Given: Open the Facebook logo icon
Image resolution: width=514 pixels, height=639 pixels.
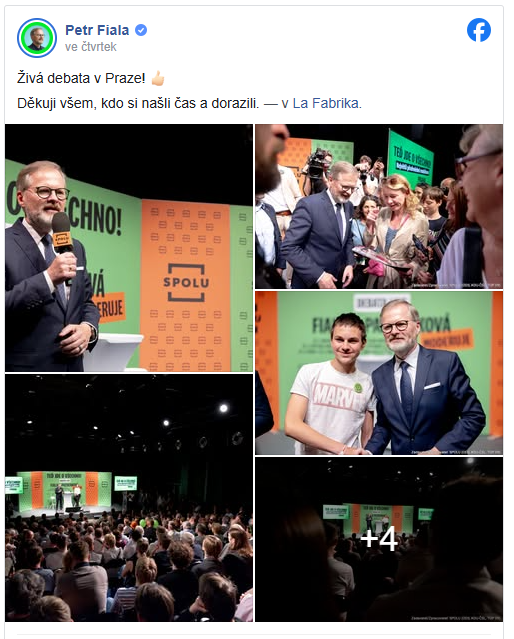Looking at the screenshot, I should (x=479, y=30).
